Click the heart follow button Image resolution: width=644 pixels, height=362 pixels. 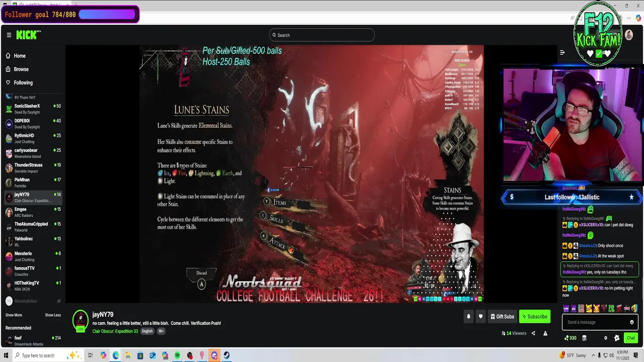(x=480, y=316)
